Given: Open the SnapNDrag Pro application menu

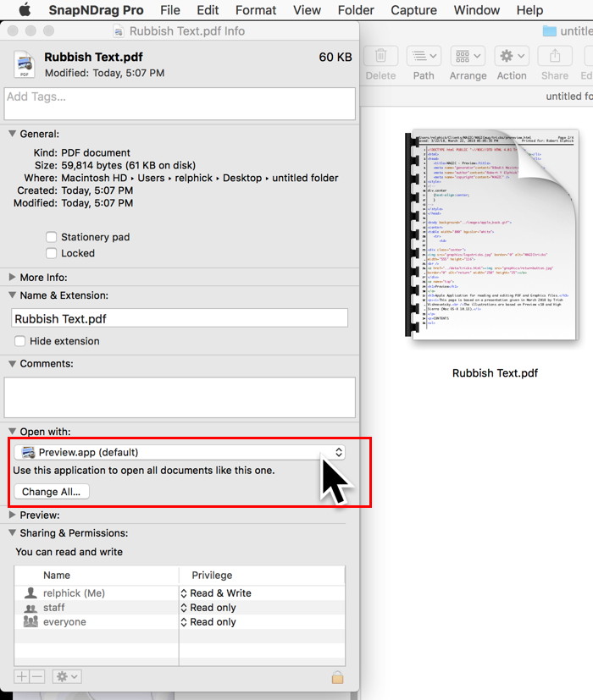Looking at the screenshot, I should (96, 10).
